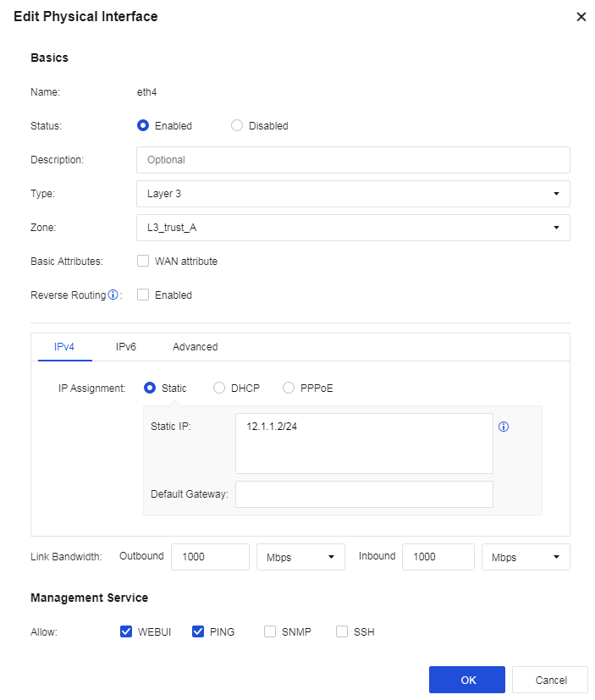Uncheck the PING management service
Viewport: 595px width, 700px height.
coord(198,631)
